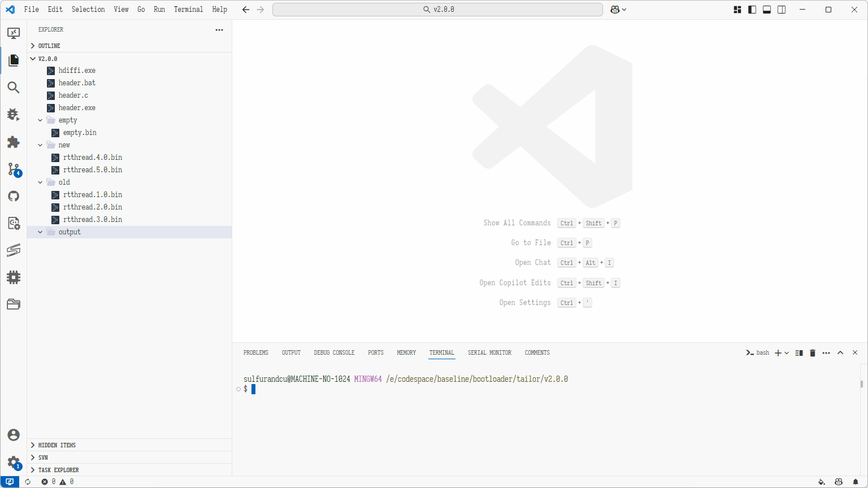Open Source Control view with badge
The width and height of the screenshot is (868, 488).
tap(14, 169)
